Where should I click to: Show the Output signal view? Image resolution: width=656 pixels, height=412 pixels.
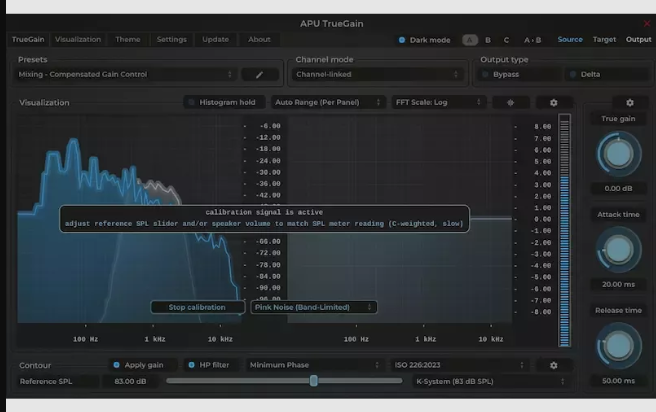coord(638,39)
